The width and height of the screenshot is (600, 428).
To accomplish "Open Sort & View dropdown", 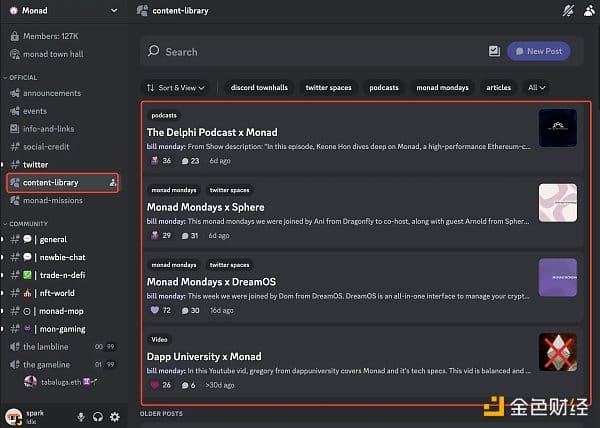I will tap(176, 88).
